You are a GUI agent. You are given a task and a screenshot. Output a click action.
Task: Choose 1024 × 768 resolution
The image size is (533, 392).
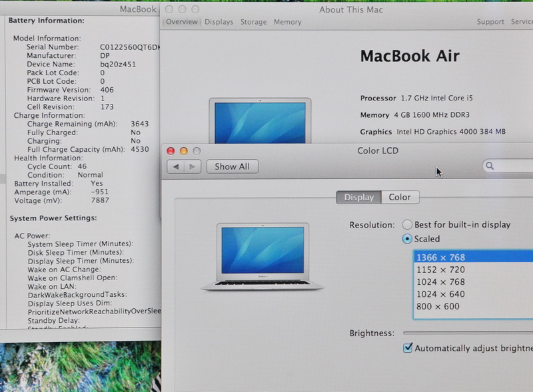[474, 282]
